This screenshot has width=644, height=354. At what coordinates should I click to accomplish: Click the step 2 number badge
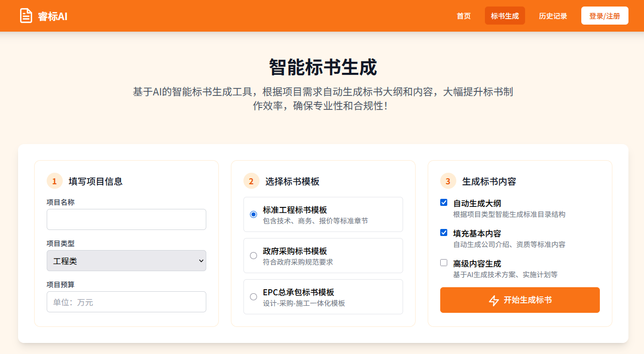(251, 181)
